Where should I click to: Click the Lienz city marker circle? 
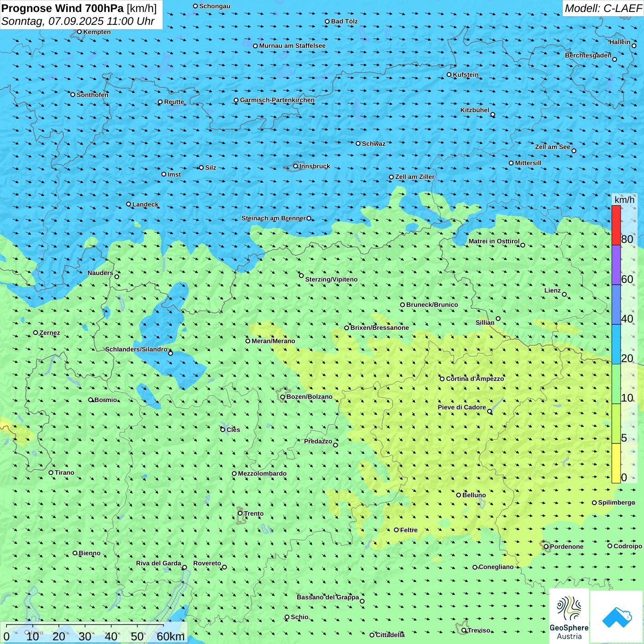[x=564, y=294]
